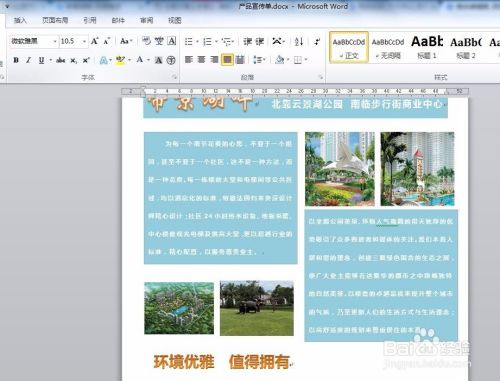
Task: Open the 页面布局 ribbon tab
Action: click(x=55, y=20)
